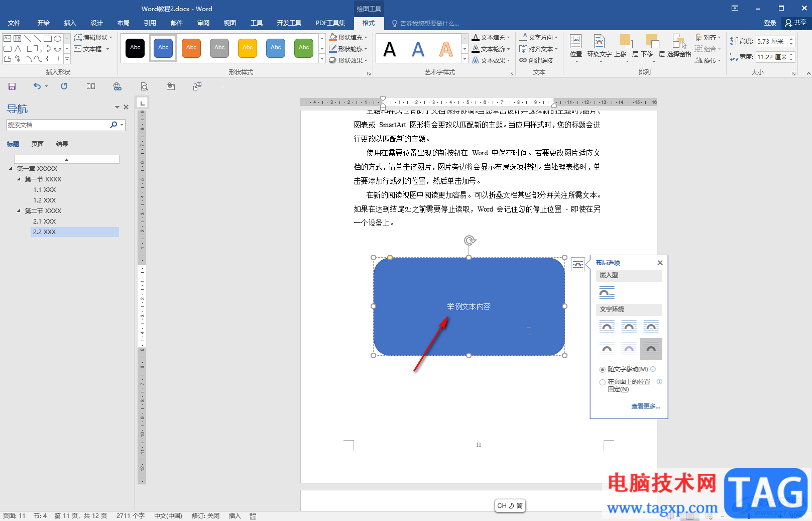Open the 环绕文字 wrap text button
The width and height of the screenshot is (812, 521).
(x=599, y=48)
